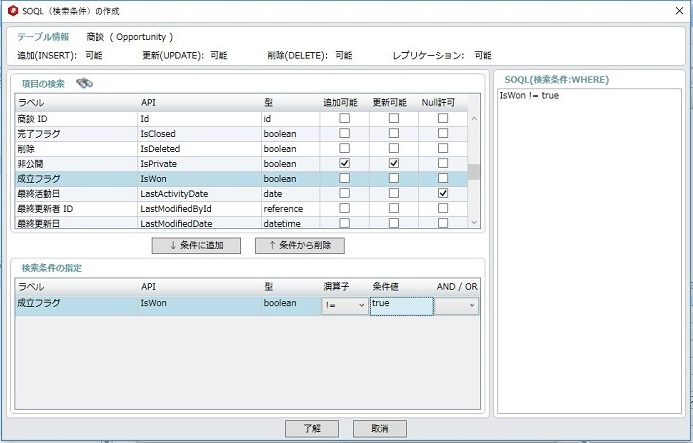693x443 pixels.
Task: Click the binoculars search icon
Action: [x=84, y=83]
